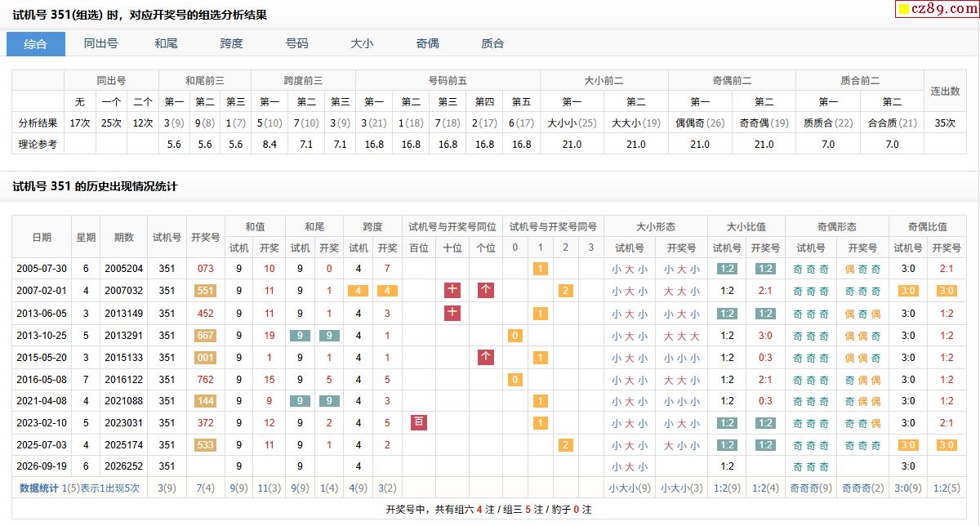This screenshot has height=526, width=980.
Task: Click the 百 badge in the 2023-02-10 row
Action: [419, 422]
